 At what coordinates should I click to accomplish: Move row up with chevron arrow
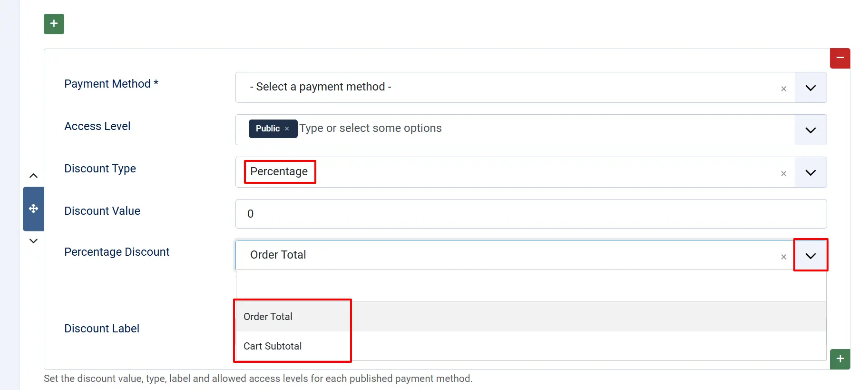tap(33, 176)
